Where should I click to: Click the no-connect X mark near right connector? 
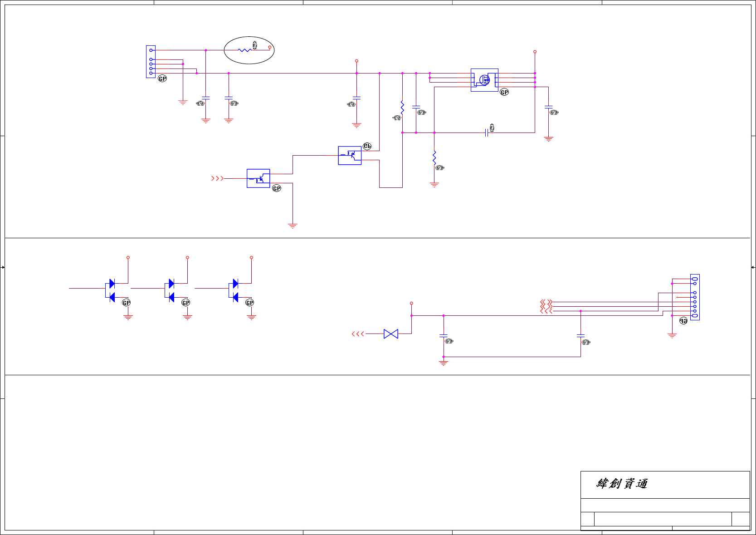tap(677, 297)
